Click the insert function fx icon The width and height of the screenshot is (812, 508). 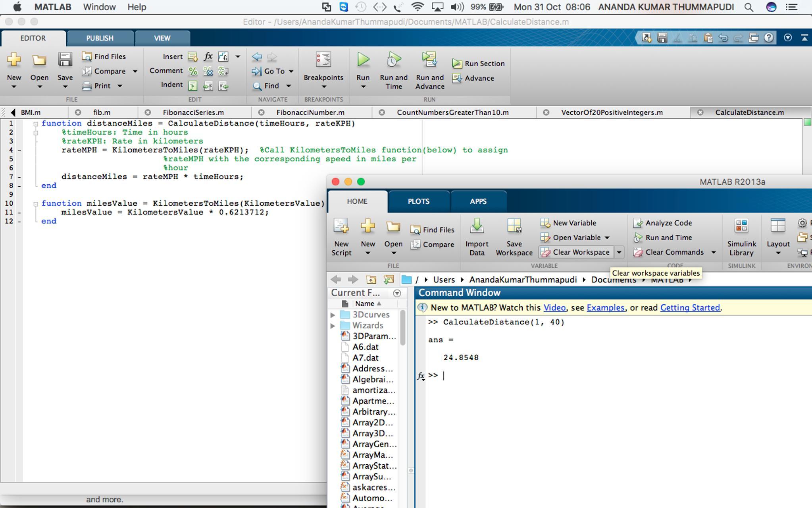(x=208, y=56)
